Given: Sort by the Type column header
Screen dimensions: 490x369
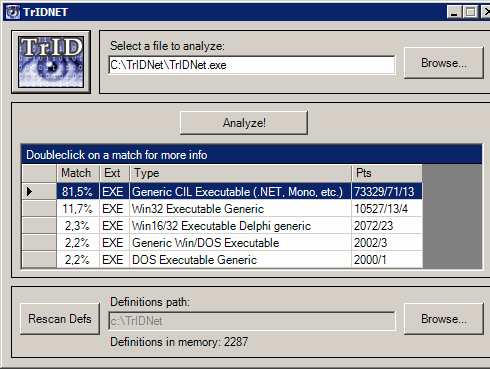Looking at the screenshot, I should (240, 173).
